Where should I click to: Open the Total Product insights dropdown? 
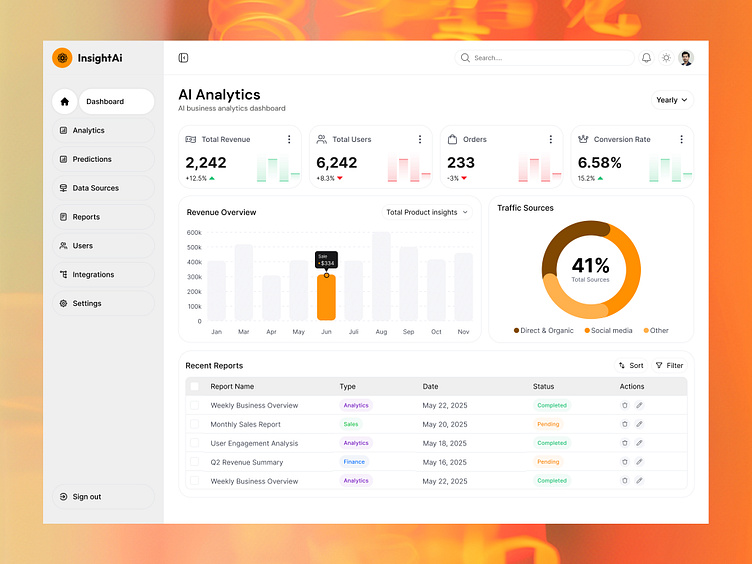[x=427, y=212]
